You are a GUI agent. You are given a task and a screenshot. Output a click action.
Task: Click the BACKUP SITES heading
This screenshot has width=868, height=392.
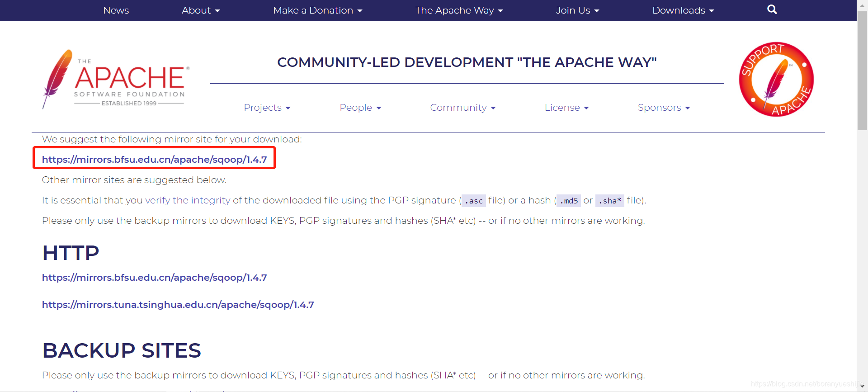pyautogui.click(x=122, y=350)
